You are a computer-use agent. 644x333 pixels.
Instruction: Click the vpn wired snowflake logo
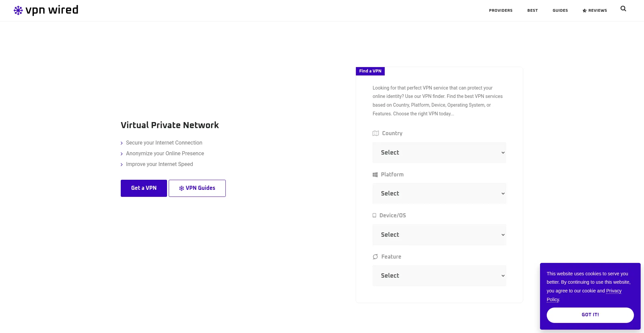point(18,10)
